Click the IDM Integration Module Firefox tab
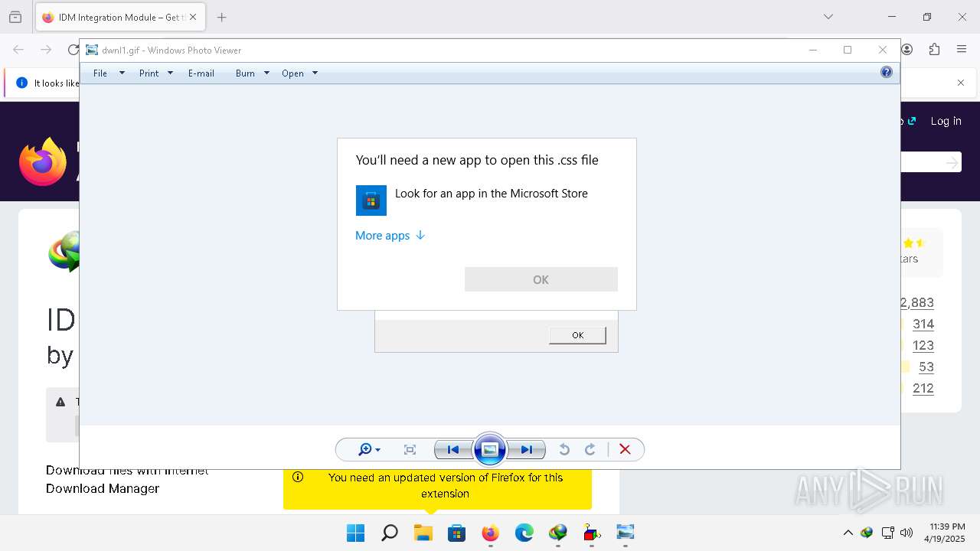This screenshot has width=980, height=551. click(119, 17)
